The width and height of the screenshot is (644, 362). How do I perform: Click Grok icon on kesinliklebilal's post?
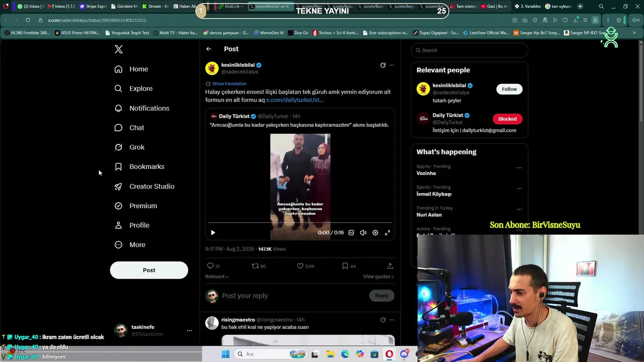[383, 65]
